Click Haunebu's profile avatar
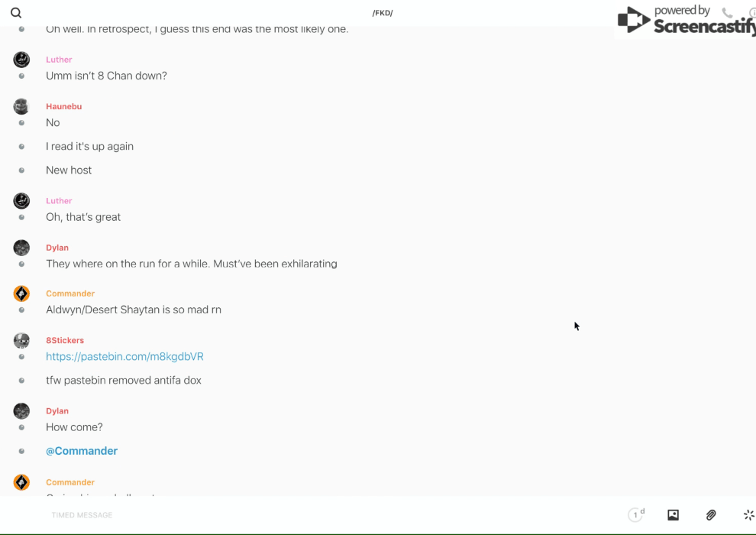This screenshot has height=535, width=756. pyautogui.click(x=21, y=106)
